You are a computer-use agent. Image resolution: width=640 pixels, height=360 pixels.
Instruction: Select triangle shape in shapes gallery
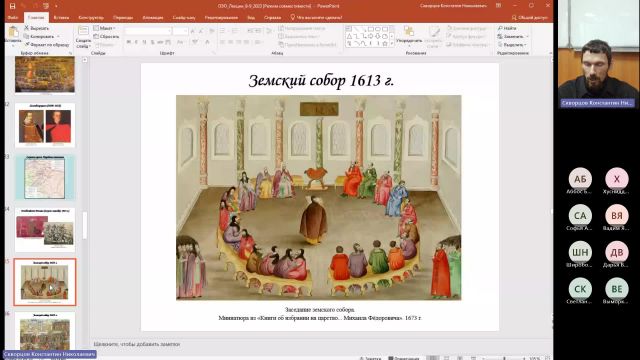pyautogui.click(x=349, y=36)
